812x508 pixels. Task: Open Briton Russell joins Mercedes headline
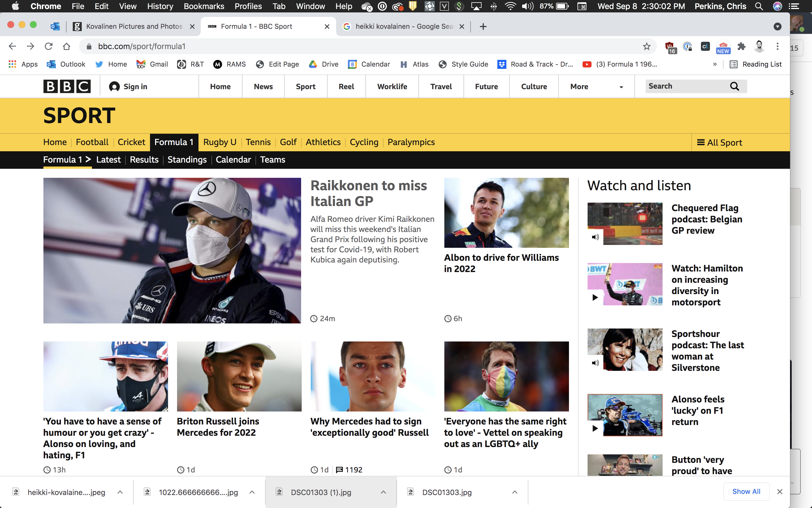coord(218,427)
